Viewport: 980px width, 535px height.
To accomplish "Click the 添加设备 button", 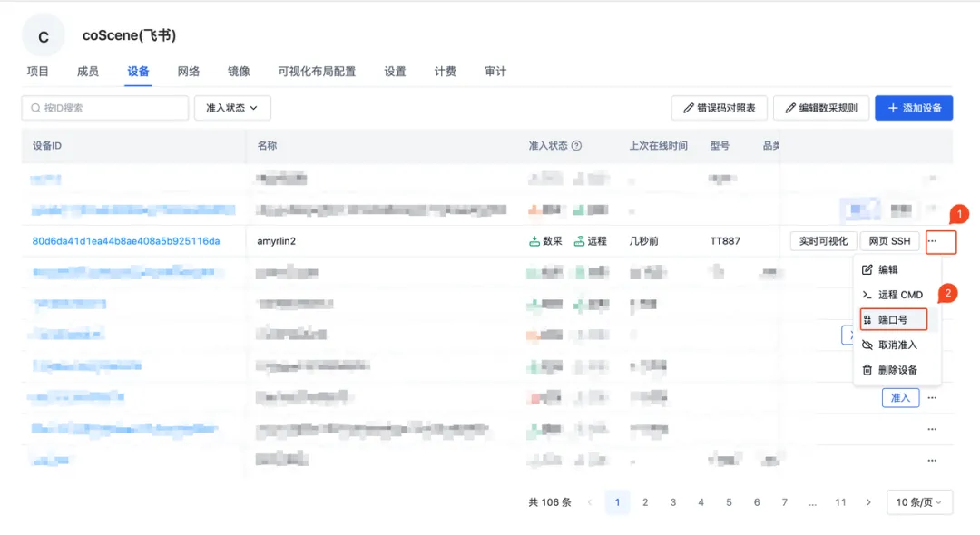I will 913,108.
